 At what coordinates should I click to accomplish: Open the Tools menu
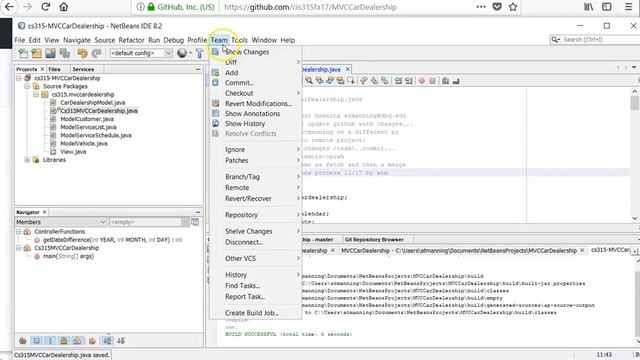[240, 40]
